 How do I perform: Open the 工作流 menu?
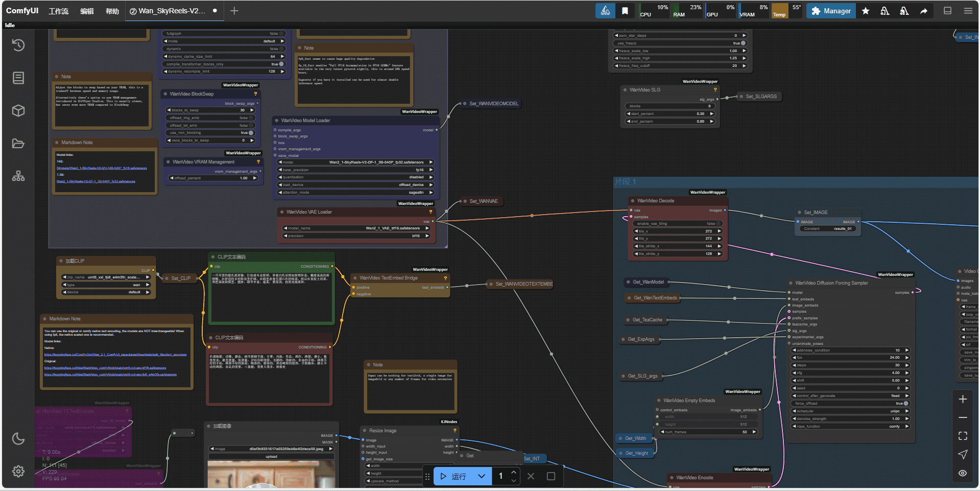click(x=58, y=11)
